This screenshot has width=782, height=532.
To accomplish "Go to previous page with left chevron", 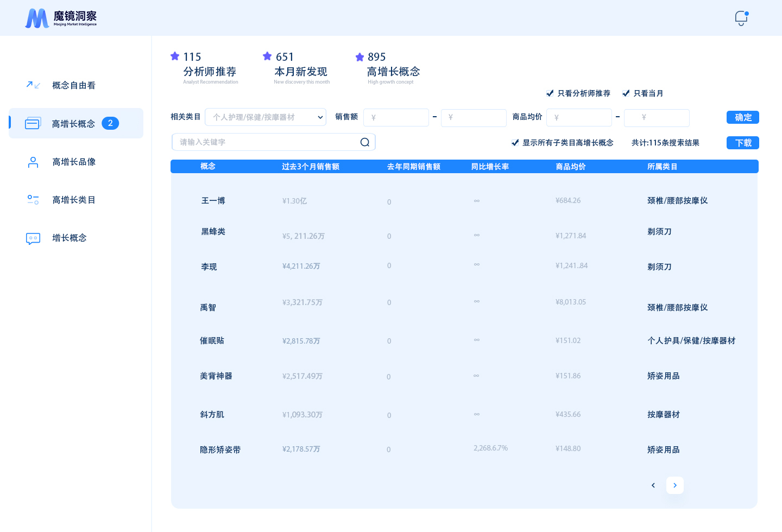I will click(653, 485).
